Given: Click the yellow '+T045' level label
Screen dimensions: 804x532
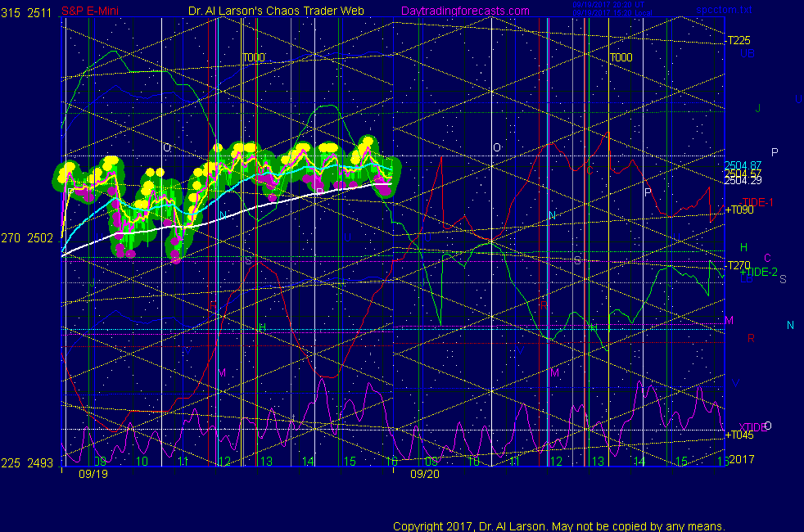Looking at the screenshot, I should point(739,435).
